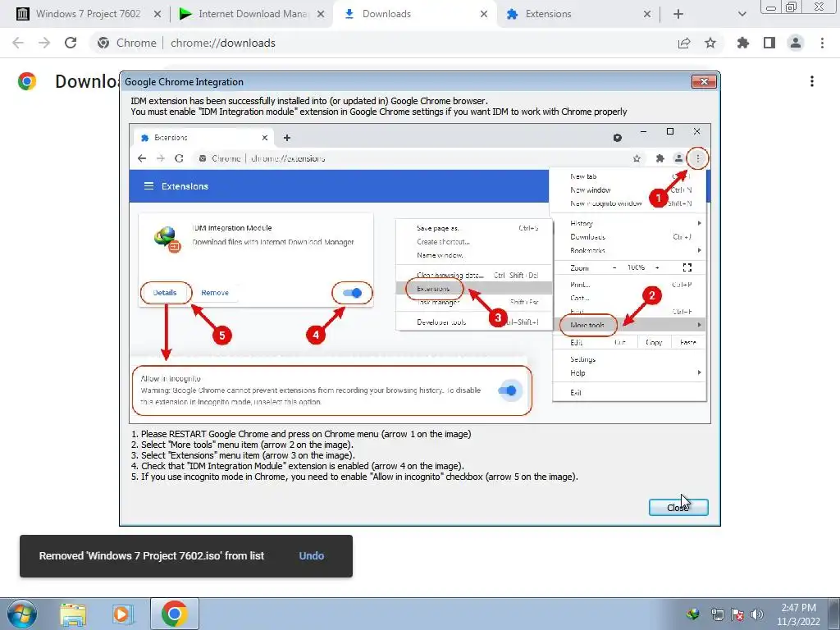This screenshot has height=630, width=840.
Task: Launch Windows Media Player from taskbar
Action: 123,614
